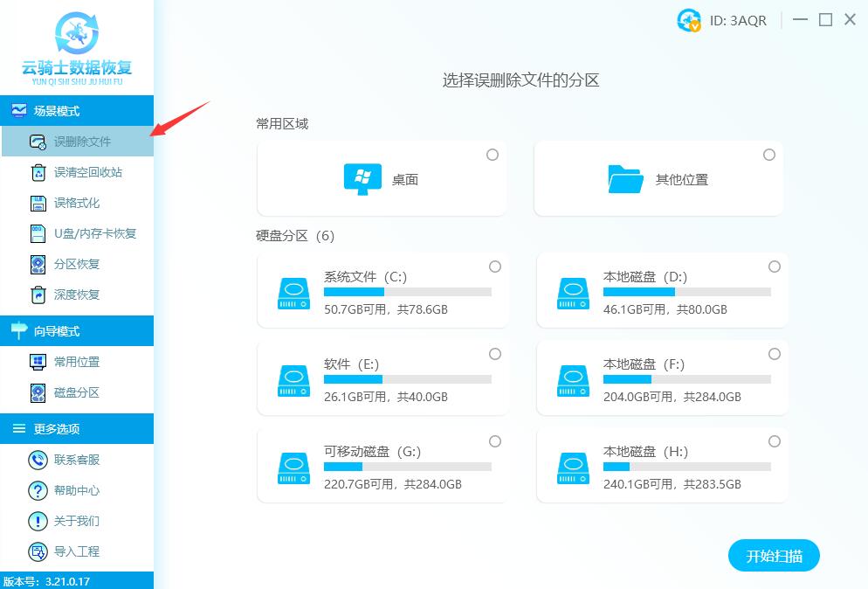Select the 其他位置 other location card

658,178
